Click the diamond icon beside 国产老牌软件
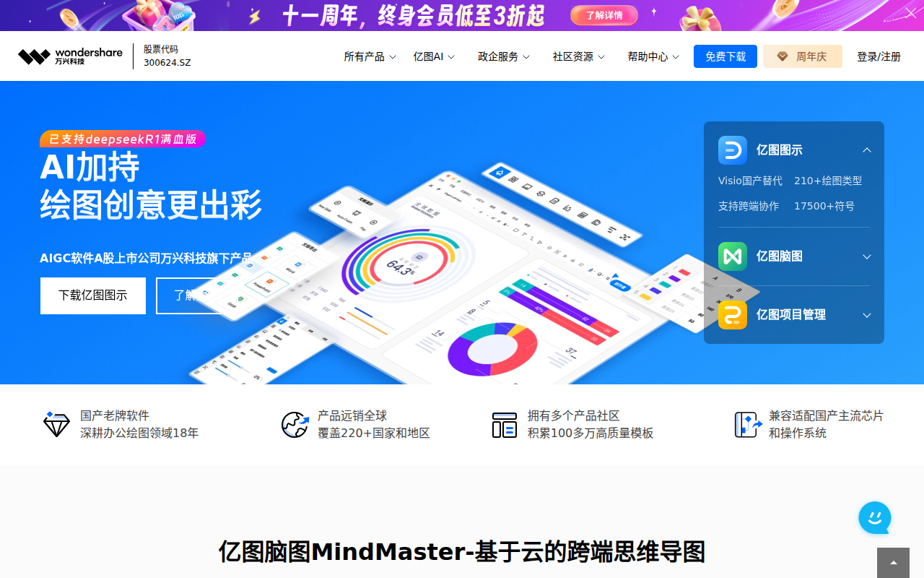Screen dimensions: 924x578 pyautogui.click(x=56, y=424)
